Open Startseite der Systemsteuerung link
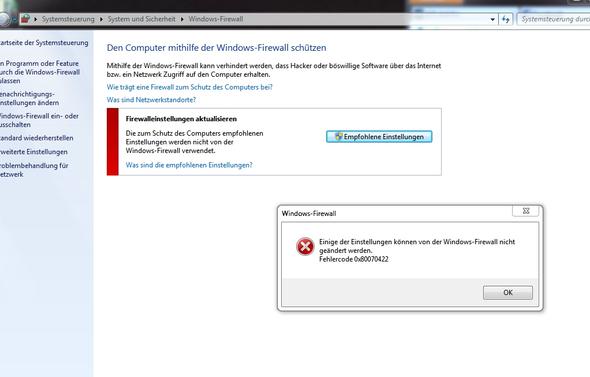The height and width of the screenshot is (377, 590). (x=44, y=43)
